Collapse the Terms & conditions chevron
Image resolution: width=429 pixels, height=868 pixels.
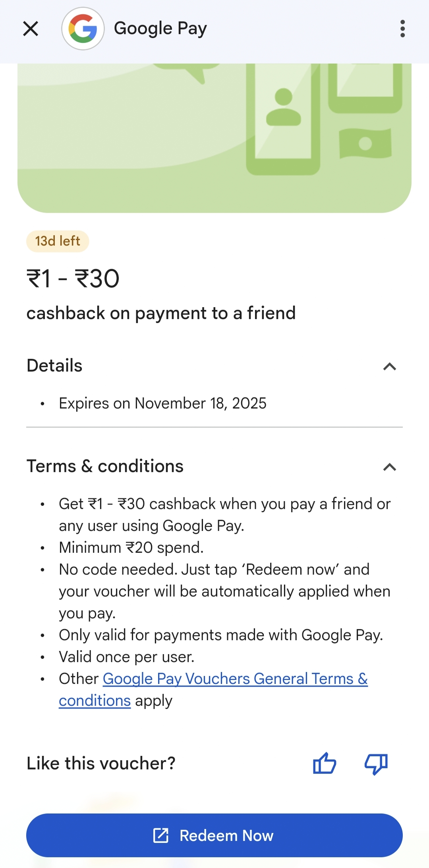[390, 467]
